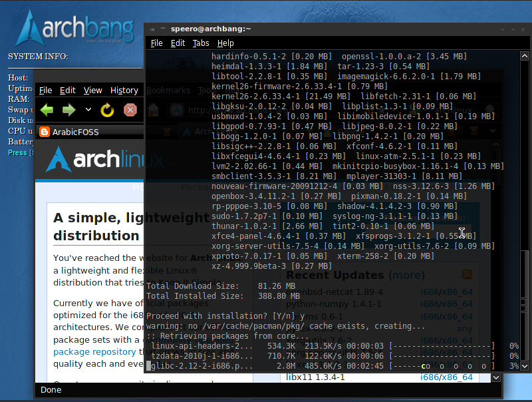Click the red Stop loading icon
Viewport: 532px width, 402px height.
[x=130, y=110]
